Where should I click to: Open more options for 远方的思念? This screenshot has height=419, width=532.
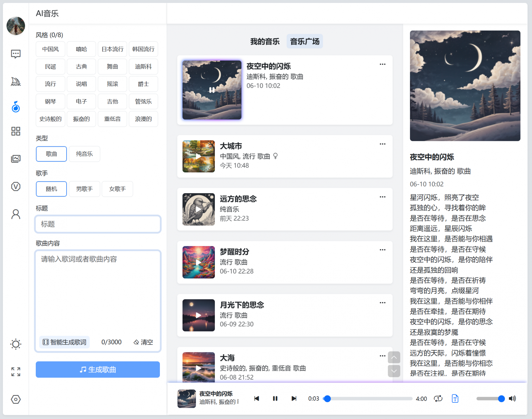(382, 197)
